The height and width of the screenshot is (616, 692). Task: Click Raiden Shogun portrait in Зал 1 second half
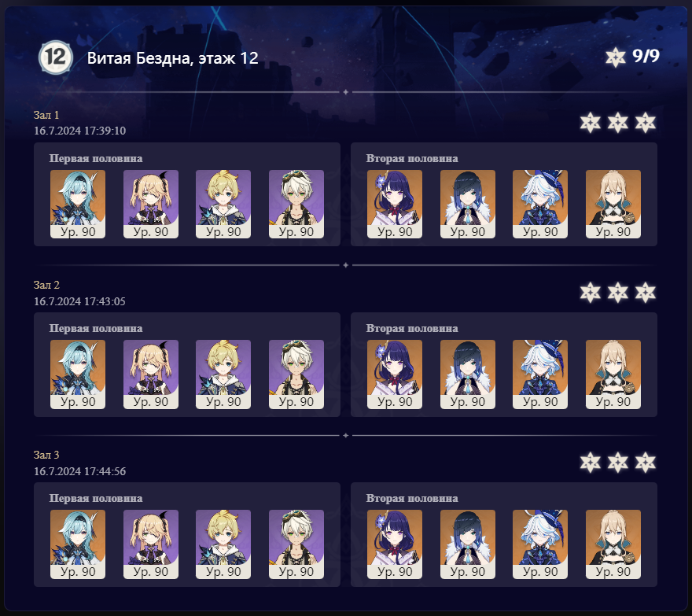tap(395, 204)
